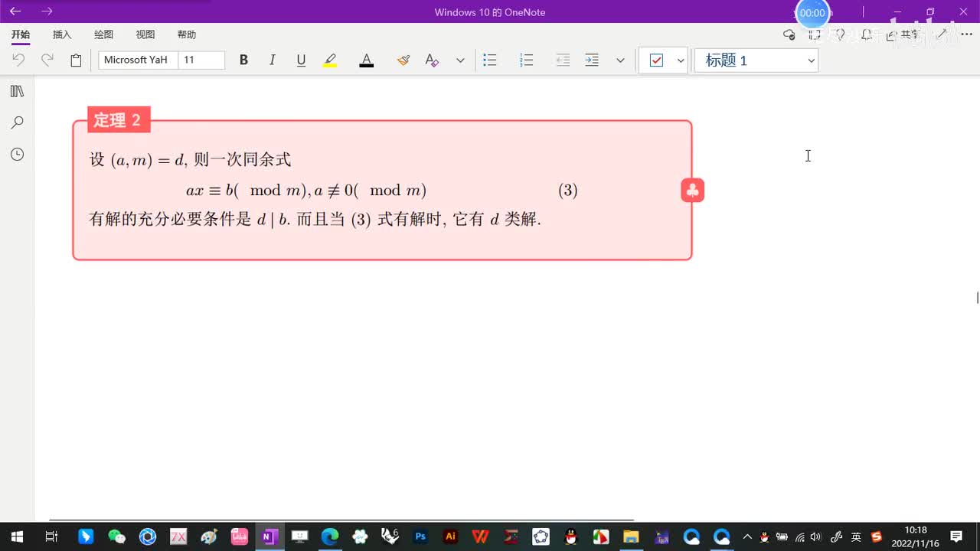Click the Microsoft YaH font name box
980x551 pixels.
click(x=138, y=60)
